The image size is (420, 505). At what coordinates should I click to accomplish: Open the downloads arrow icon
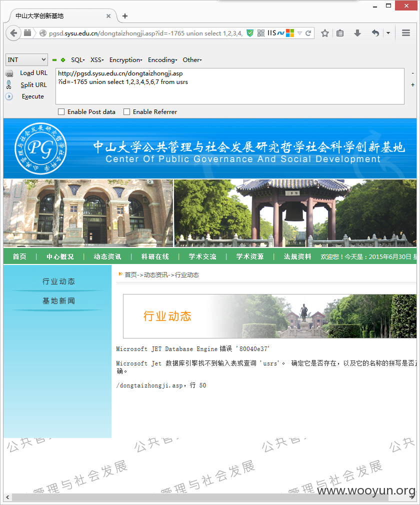coord(357,33)
